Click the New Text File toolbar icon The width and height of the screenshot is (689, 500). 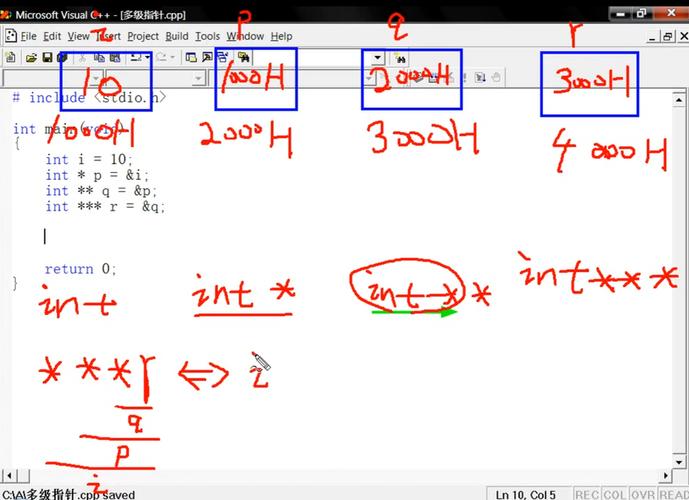click(x=11, y=58)
